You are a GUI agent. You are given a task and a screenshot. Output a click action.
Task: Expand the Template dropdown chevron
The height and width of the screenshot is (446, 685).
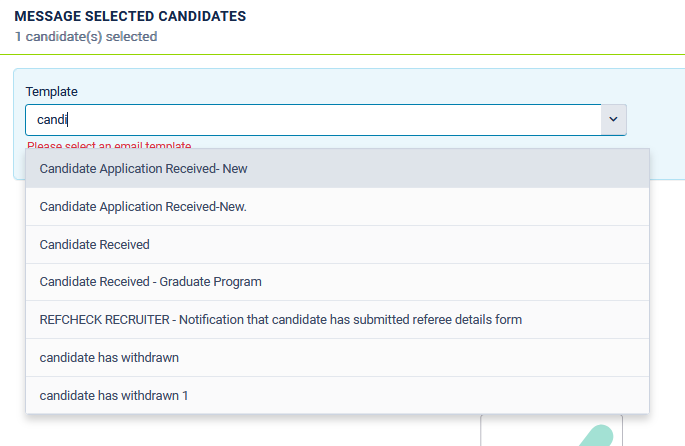coord(613,119)
